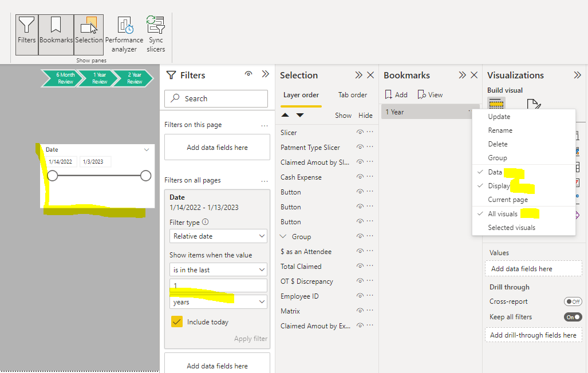Screen dimensions: 588x373
Task: Open more options for Matrix layer
Action: point(370,311)
